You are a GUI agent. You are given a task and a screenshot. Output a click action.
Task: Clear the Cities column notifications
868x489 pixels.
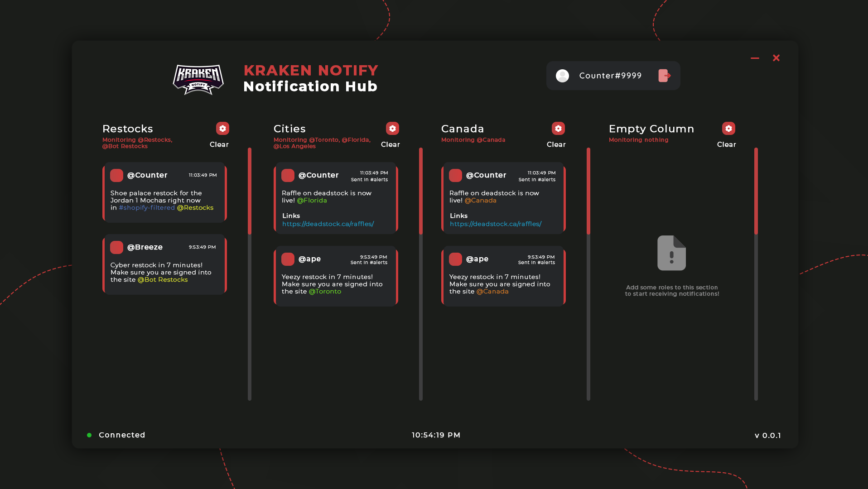391,144
